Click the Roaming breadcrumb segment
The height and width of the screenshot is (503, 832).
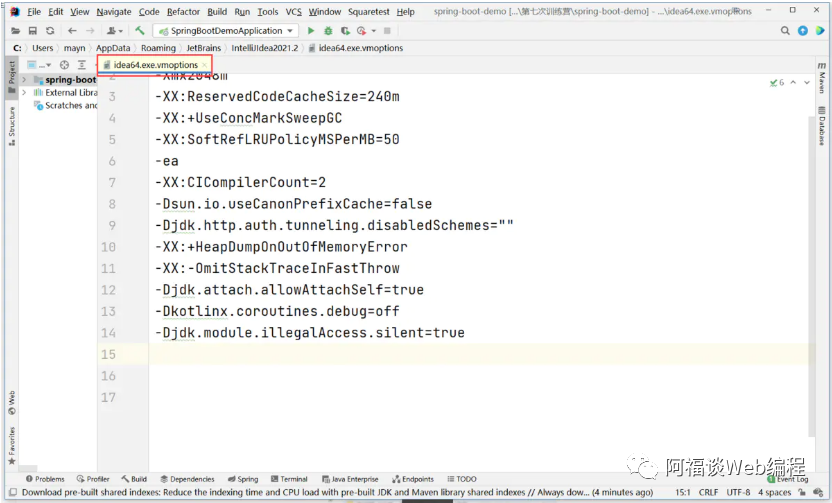pyautogui.click(x=158, y=48)
